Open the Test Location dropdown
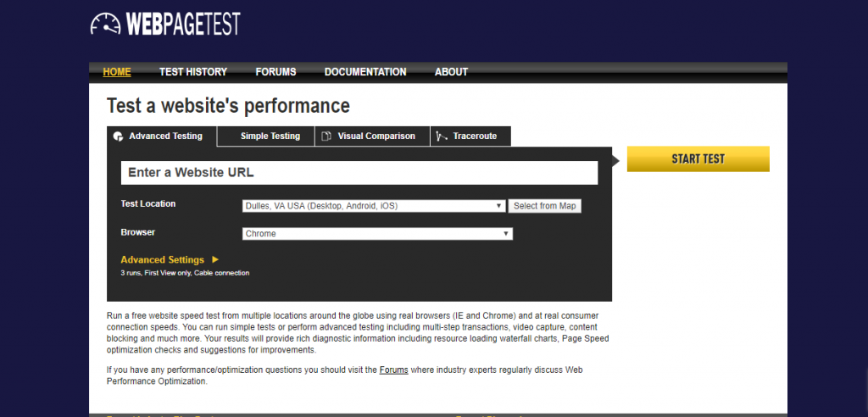Image resolution: width=868 pixels, height=417 pixels. pyautogui.click(x=374, y=206)
